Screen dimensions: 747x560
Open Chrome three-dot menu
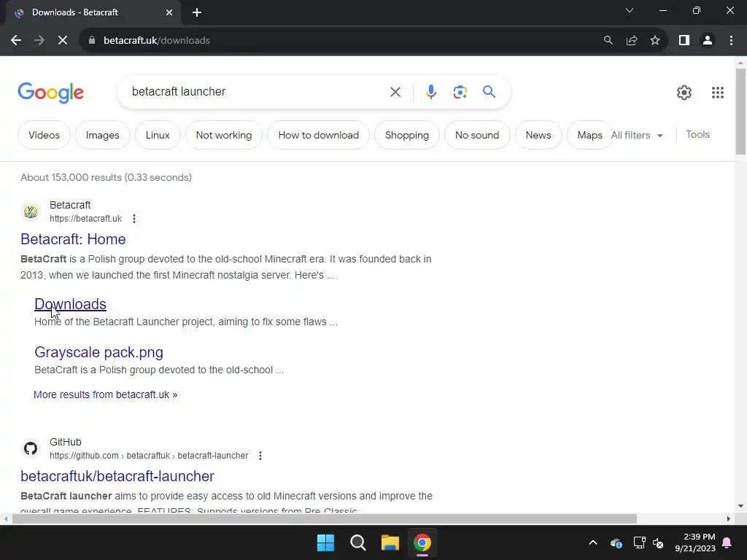pos(731,41)
